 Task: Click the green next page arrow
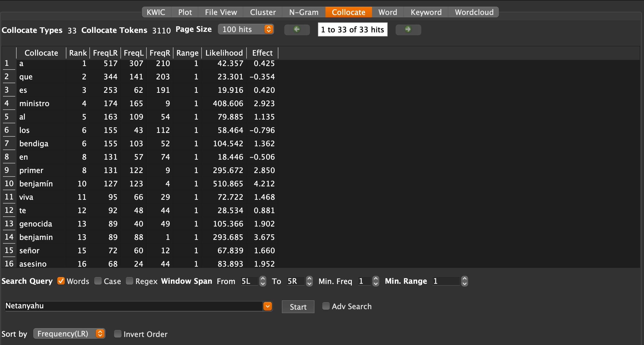tap(408, 29)
